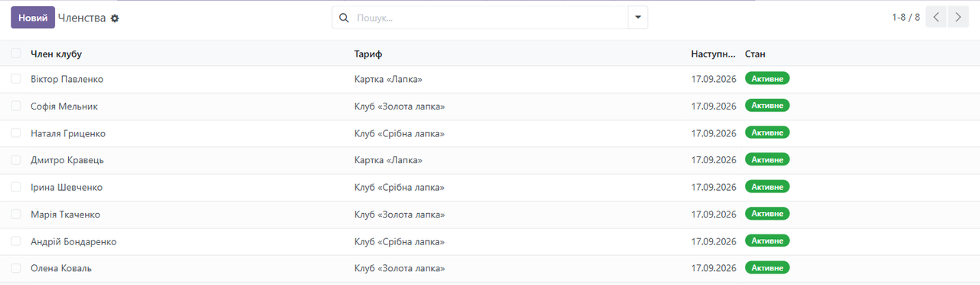Select checkbox for Марія Ткаченко
980x285 pixels.
click(16, 214)
